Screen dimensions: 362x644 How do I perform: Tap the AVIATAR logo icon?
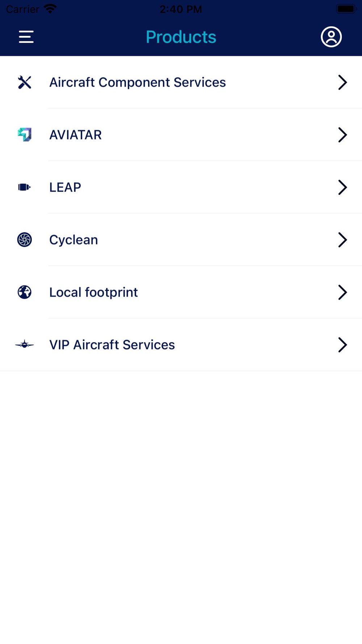[25, 135]
